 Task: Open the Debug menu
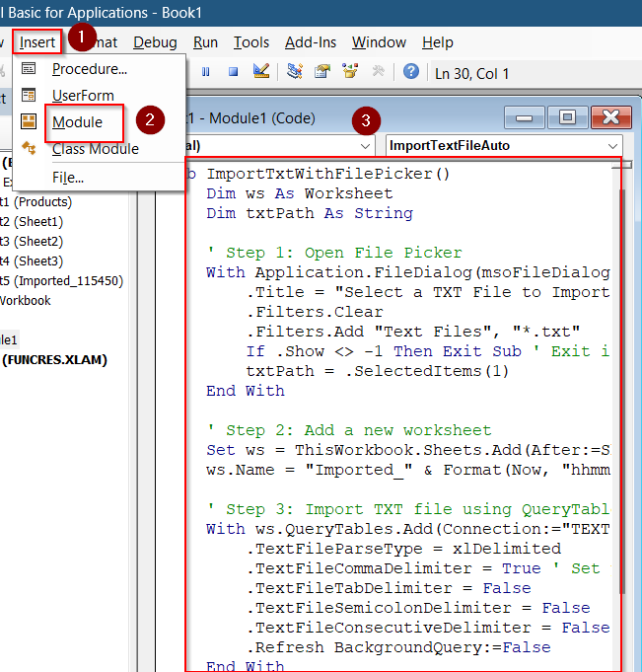click(155, 42)
